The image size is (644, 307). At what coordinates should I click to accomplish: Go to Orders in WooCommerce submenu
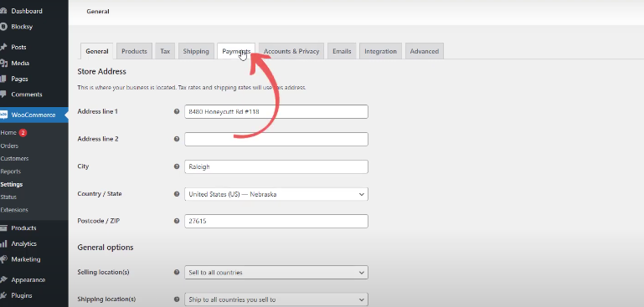pyautogui.click(x=9, y=146)
